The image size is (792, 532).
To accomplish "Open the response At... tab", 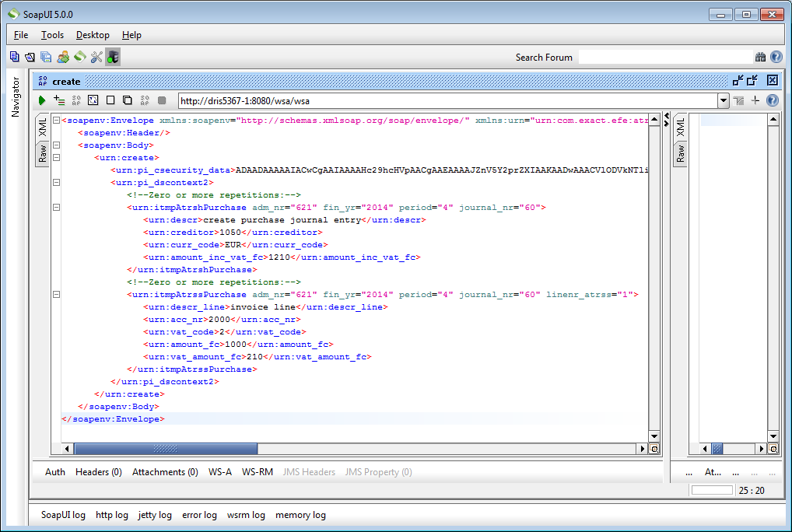I will [x=713, y=472].
